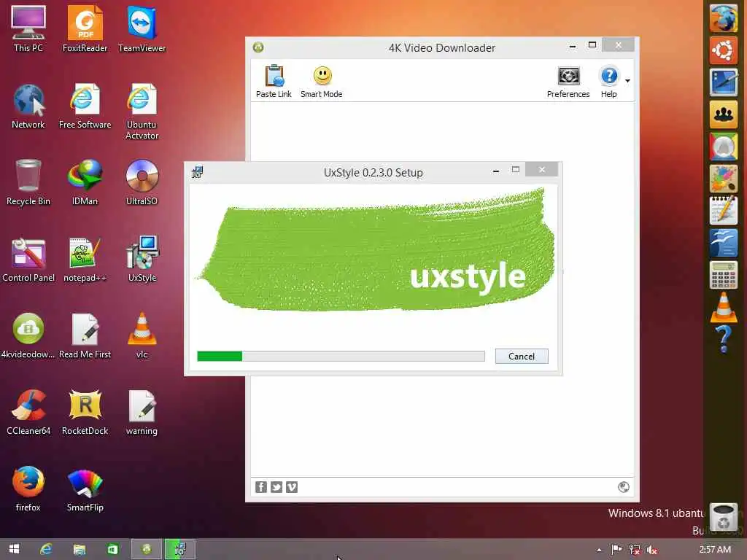Open the people icon in the dock
This screenshot has height=560, width=747.
(723, 114)
